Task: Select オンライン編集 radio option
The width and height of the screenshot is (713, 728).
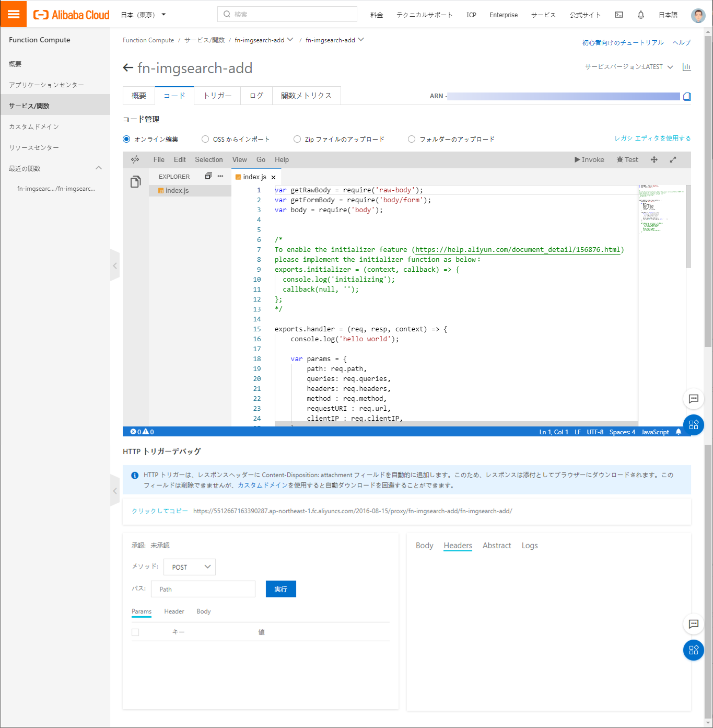Action: pos(126,139)
